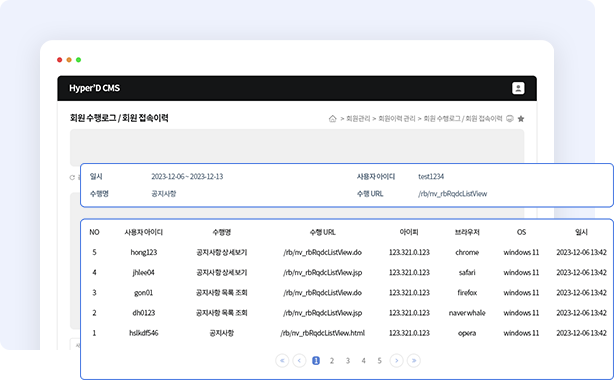Click the Hyper'D CMS logo

94,88
